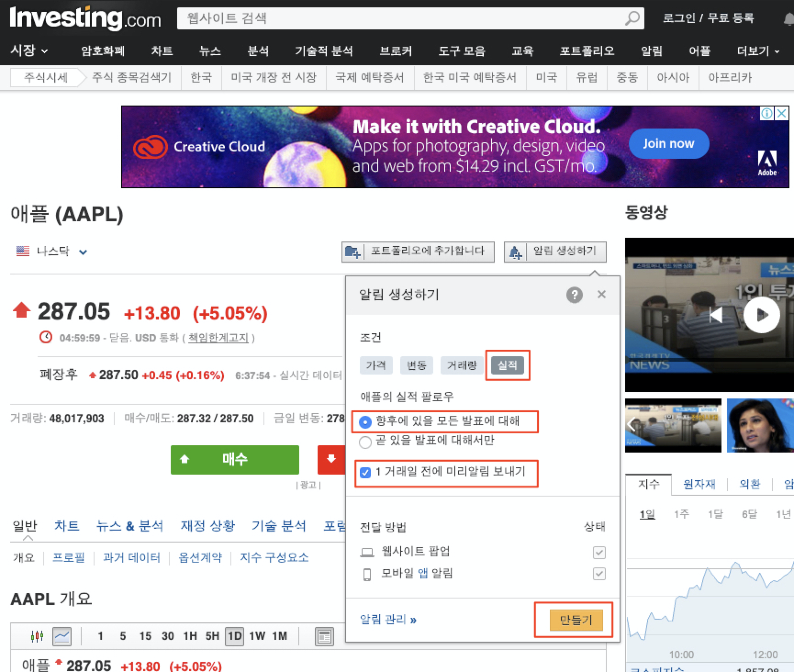794x672 pixels.
Task: Expand the 더보기 more dropdown
Action: point(758,51)
